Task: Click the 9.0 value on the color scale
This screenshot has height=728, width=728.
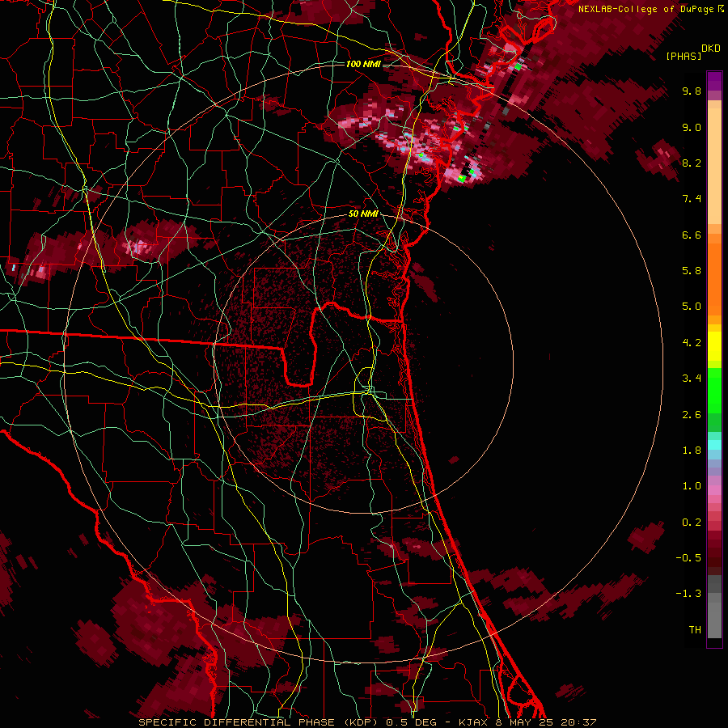Action: click(x=692, y=127)
